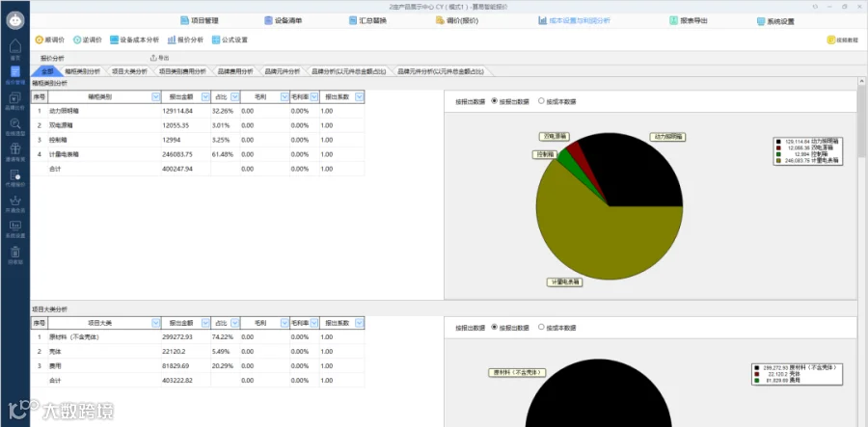Select 按报出数据 radio in 箱柜类别 chart
Image resolution: width=868 pixels, height=427 pixels.
tap(495, 101)
